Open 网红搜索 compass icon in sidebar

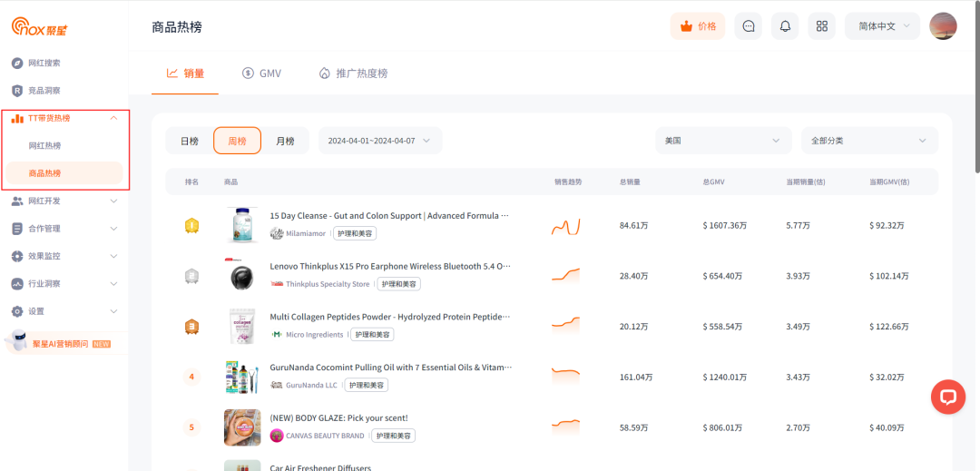(17, 64)
